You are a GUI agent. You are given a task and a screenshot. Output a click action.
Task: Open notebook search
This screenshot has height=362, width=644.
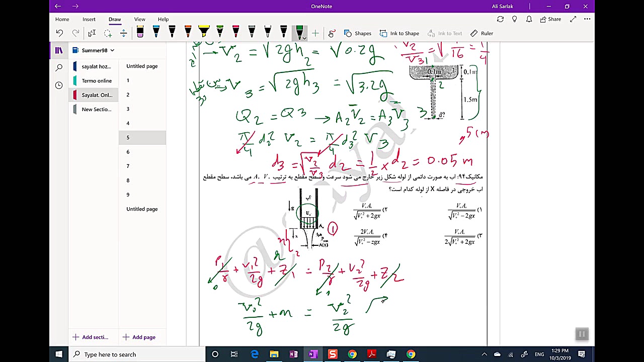[x=59, y=67]
